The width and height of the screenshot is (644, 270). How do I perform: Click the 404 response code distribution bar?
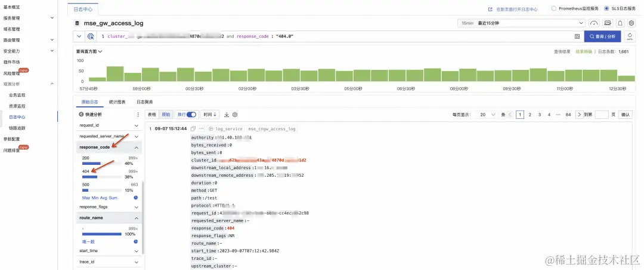(101, 177)
